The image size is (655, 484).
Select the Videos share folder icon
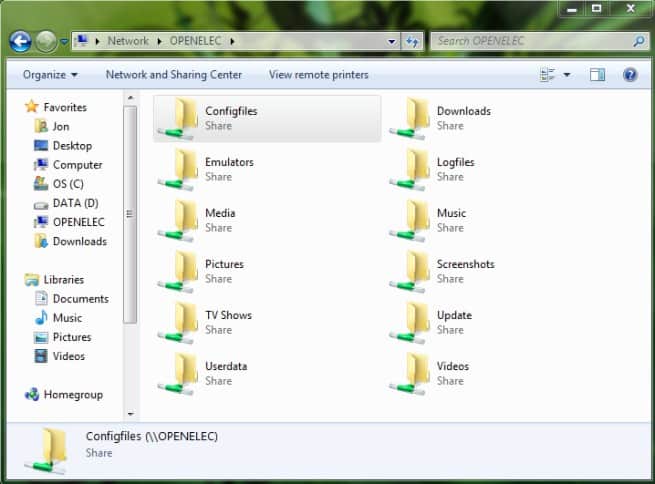[x=409, y=374]
